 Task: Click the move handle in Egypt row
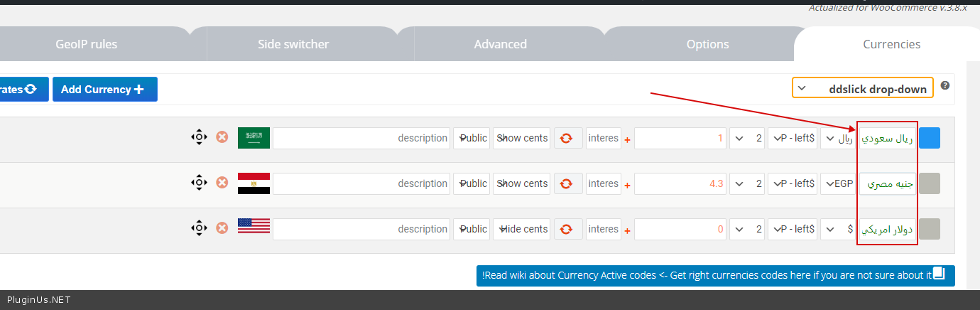click(199, 183)
